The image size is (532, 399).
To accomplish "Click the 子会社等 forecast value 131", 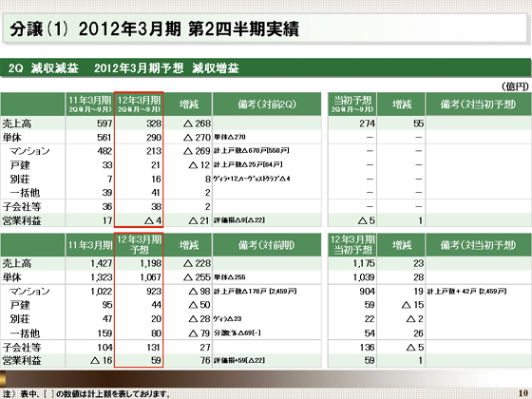I will pos(154,347).
